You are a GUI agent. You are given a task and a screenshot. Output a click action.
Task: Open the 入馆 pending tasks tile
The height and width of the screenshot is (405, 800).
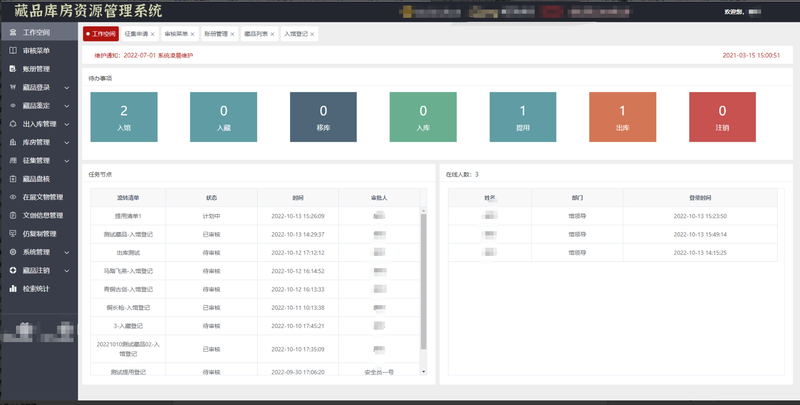click(124, 117)
